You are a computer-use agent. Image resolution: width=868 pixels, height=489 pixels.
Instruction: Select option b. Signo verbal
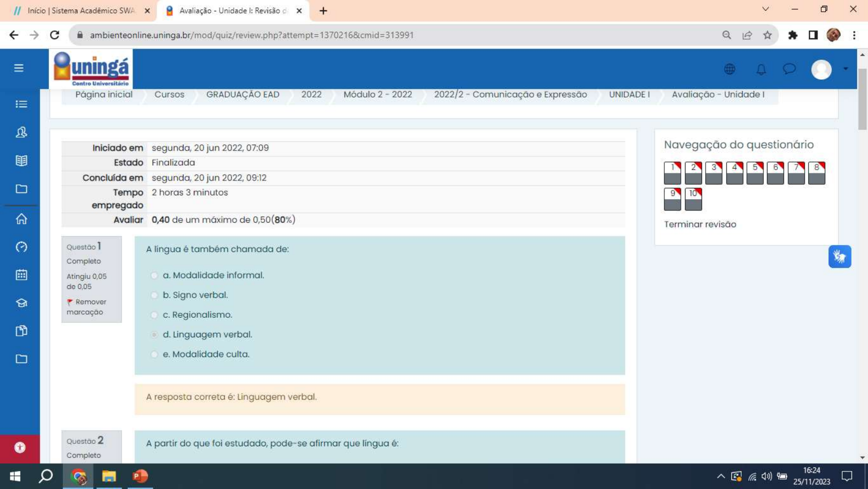click(x=154, y=295)
